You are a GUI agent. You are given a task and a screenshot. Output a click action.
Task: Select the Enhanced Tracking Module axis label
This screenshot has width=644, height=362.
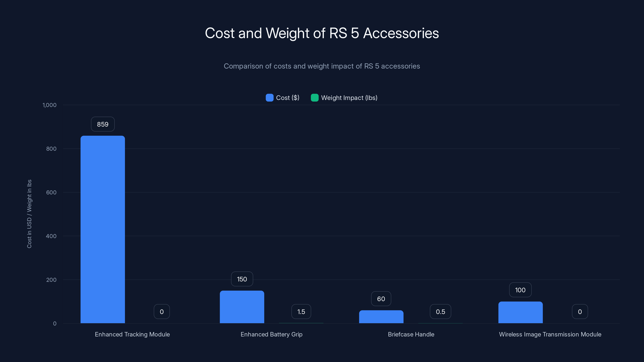pyautogui.click(x=132, y=334)
